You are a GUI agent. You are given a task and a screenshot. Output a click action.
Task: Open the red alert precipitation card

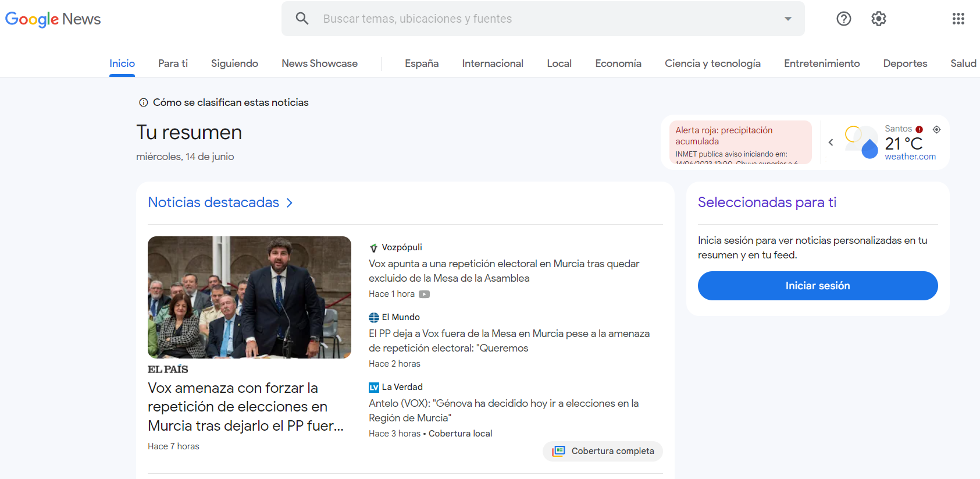pos(740,143)
